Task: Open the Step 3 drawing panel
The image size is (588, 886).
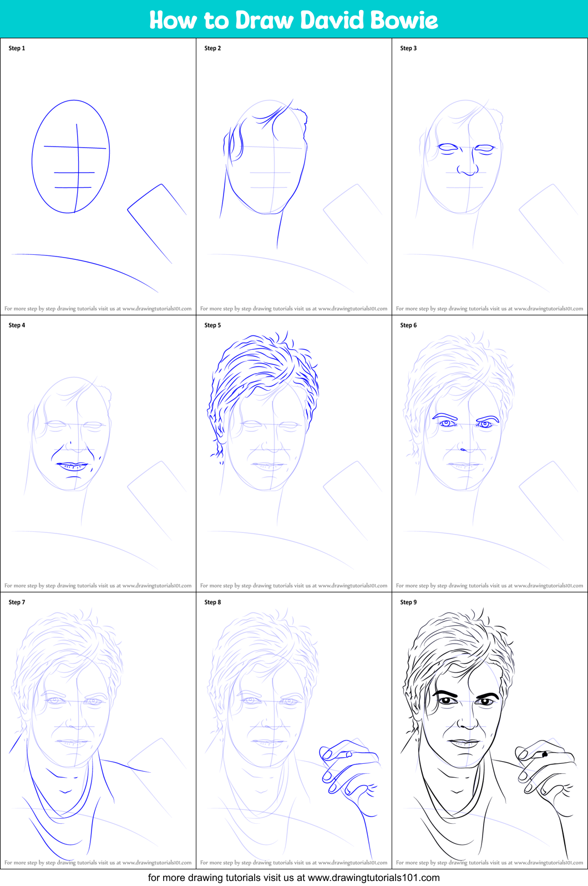Action: tap(490, 177)
